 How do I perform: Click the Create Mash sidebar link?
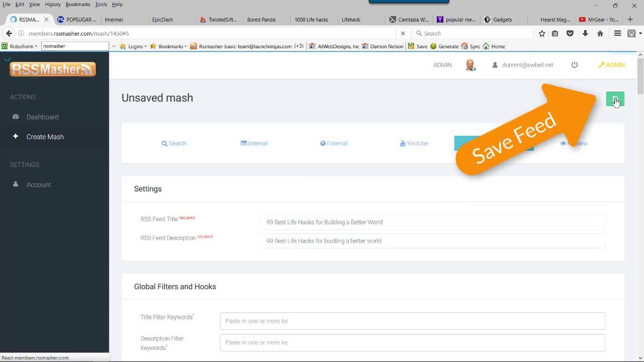pyautogui.click(x=45, y=137)
